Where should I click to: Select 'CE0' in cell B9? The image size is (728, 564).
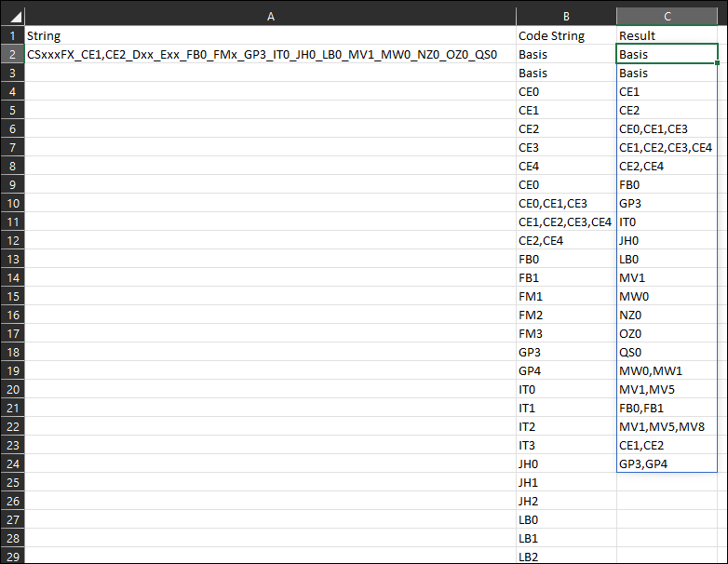click(566, 185)
